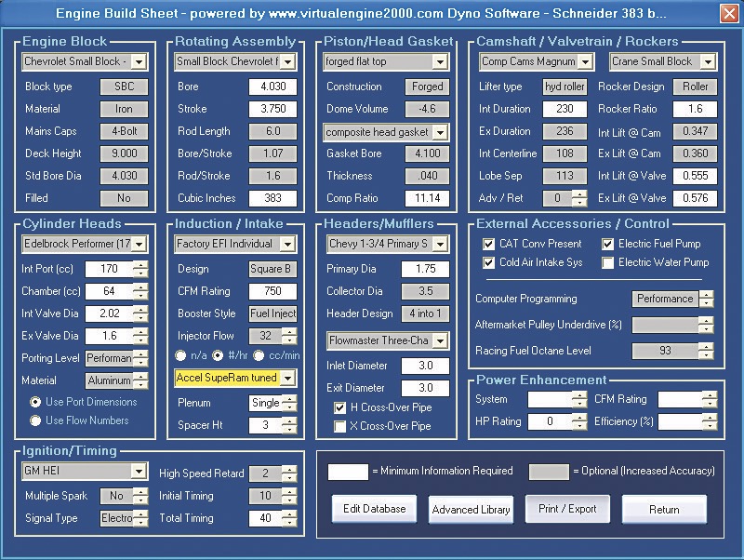744x560 pixels.
Task: Close the Engine Build Sheet window
Action: [x=729, y=13]
